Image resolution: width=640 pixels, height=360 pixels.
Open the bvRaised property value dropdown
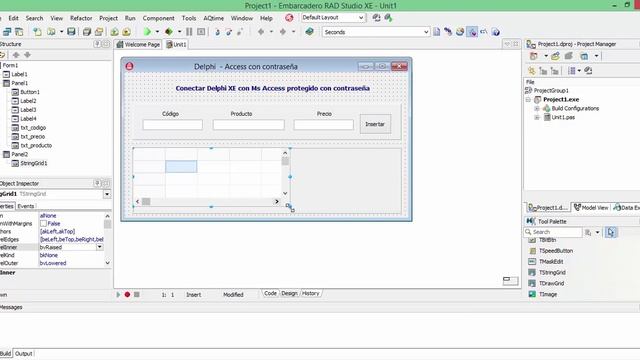click(100, 247)
